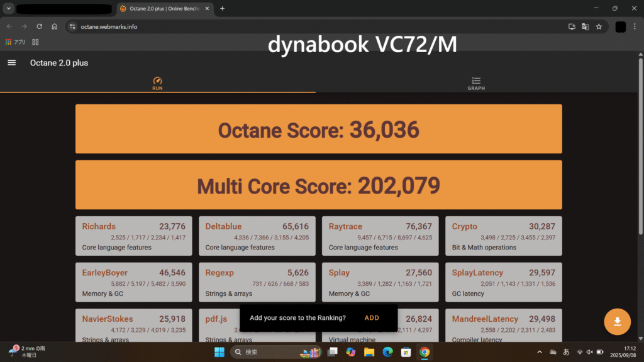
Task: Launch Copilot from the taskbar
Action: [x=351, y=352]
